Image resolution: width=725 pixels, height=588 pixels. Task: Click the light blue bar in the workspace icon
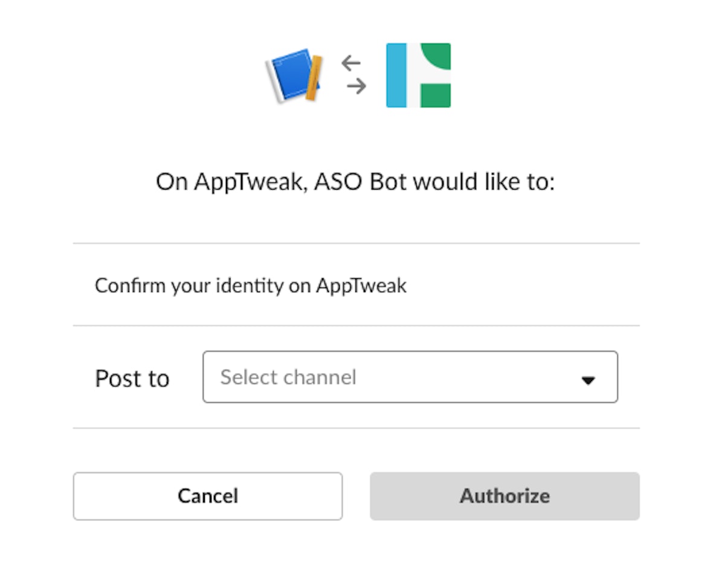pos(396,74)
